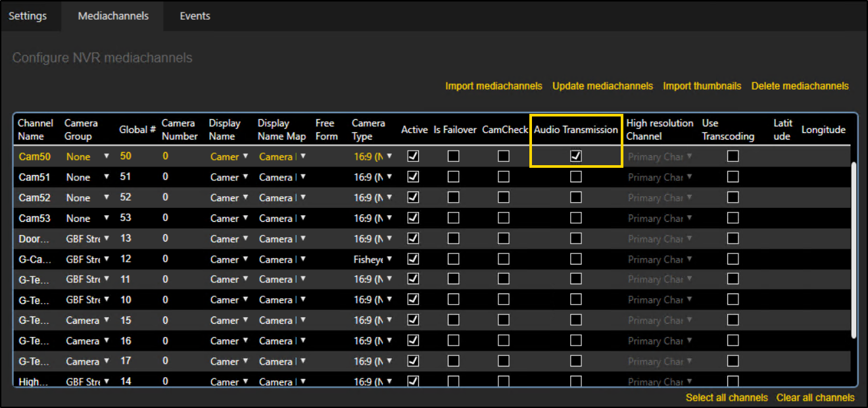The height and width of the screenshot is (408, 868).
Task: Check Audio Transmission for Cam51
Action: [x=576, y=177]
